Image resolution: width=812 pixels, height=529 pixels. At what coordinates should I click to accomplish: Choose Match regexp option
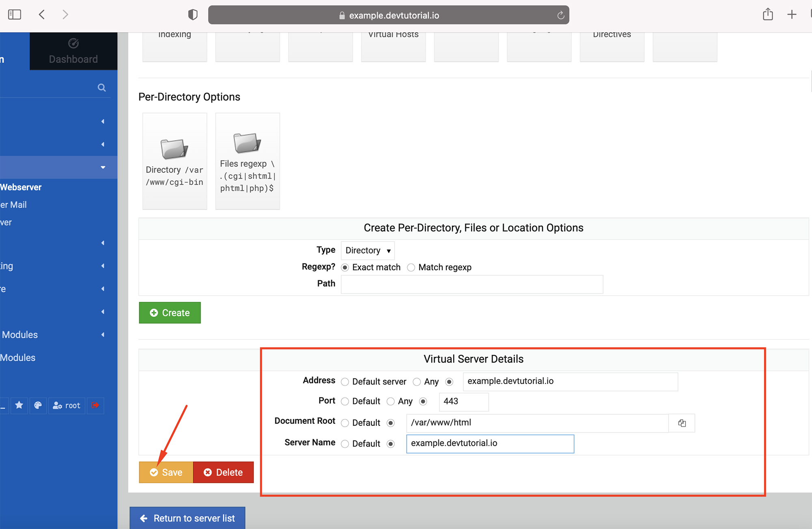point(411,267)
